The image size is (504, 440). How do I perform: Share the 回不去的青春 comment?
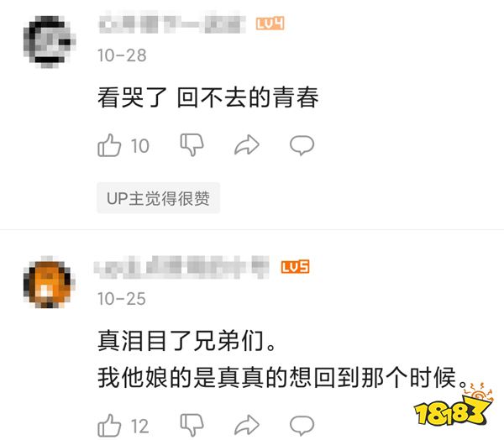click(x=247, y=145)
